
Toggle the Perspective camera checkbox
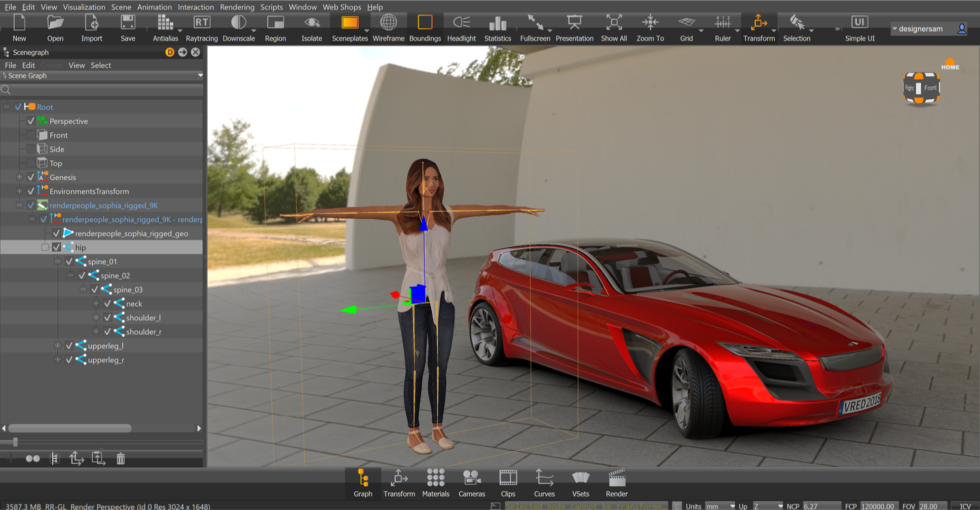coord(31,121)
